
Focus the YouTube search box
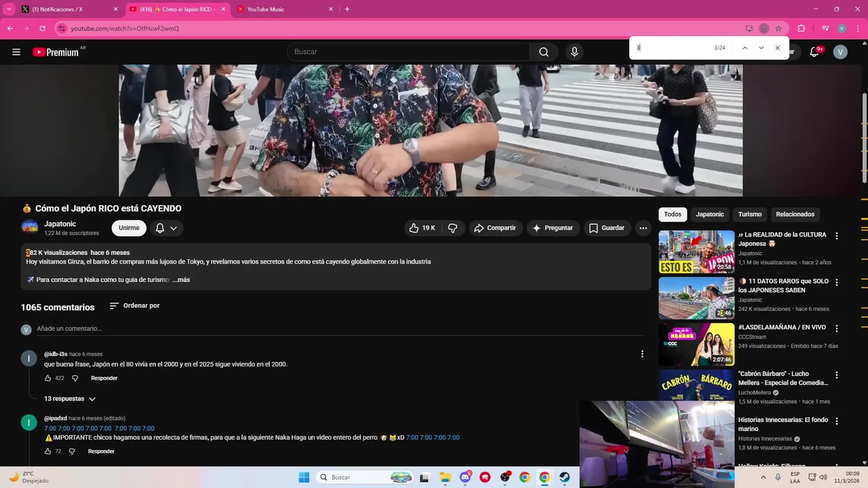[x=409, y=52]
